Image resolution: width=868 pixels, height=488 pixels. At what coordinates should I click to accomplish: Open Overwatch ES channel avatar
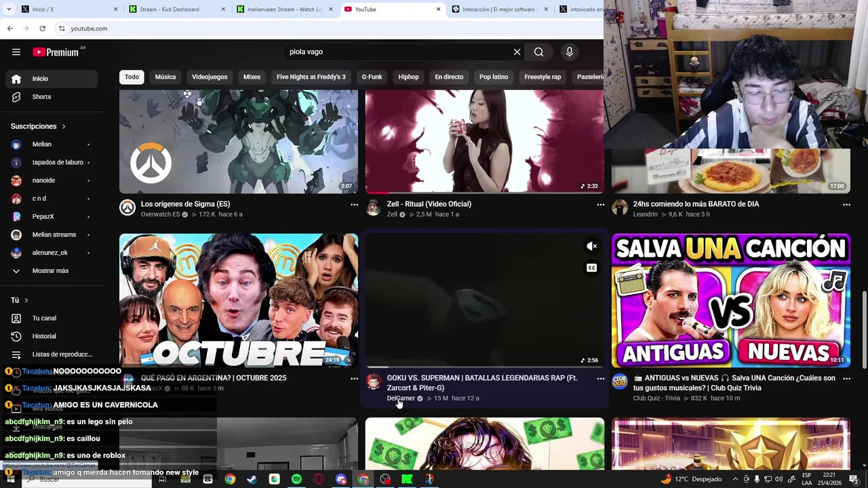pyautogui.click(x=127, y=207)
